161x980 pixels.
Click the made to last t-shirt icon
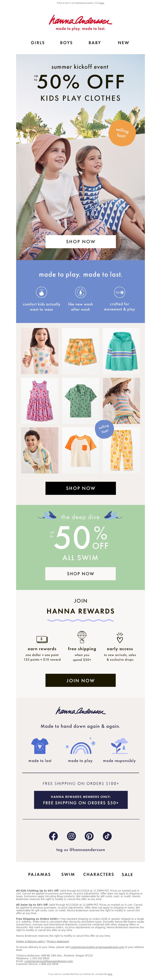pyautogui.click(x=40, y=746)
